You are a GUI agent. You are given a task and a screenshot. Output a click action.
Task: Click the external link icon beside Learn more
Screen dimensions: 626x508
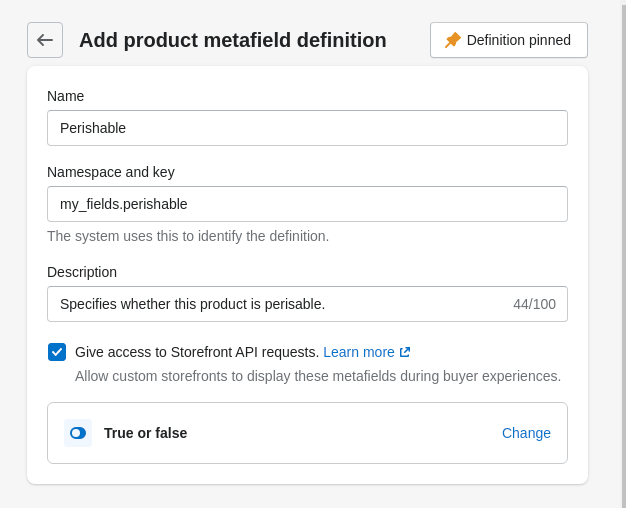(405, 352)
